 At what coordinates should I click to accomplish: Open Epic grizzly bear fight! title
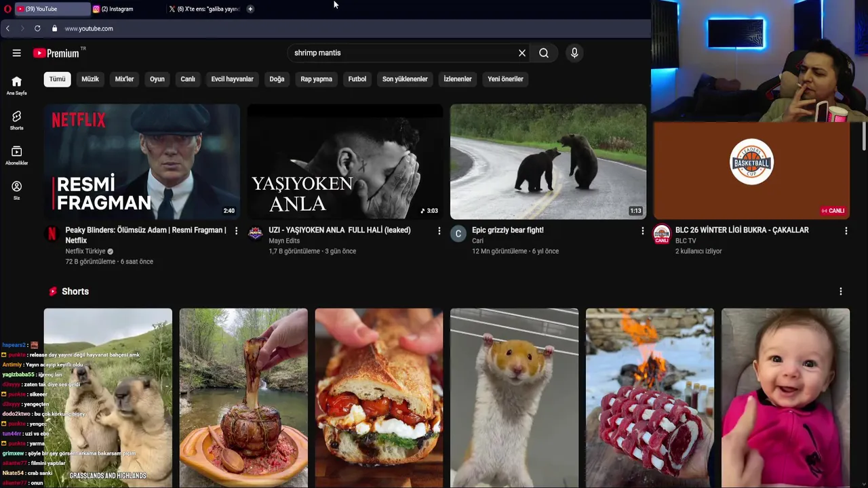(508, 230)
